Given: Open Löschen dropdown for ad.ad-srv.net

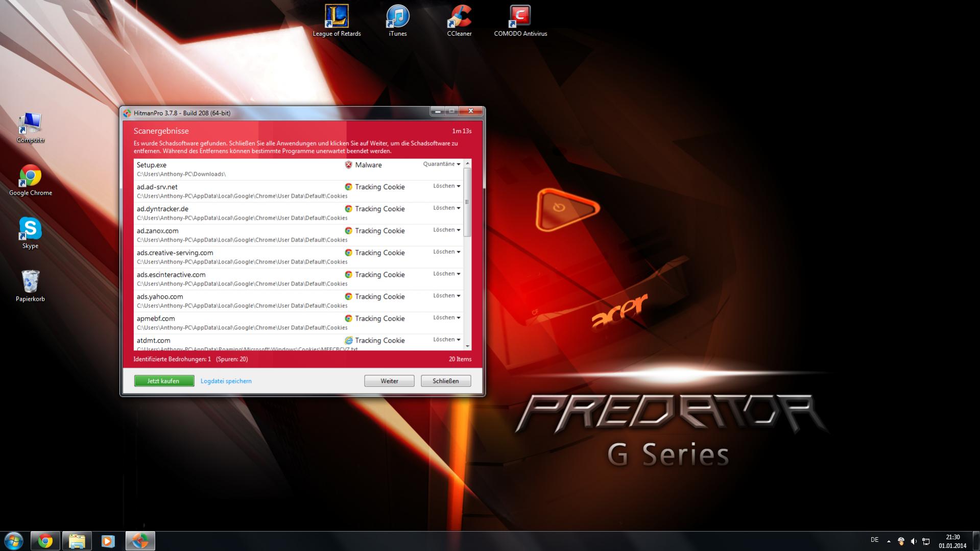Looking at the screenshot, I should coord(447,186).
